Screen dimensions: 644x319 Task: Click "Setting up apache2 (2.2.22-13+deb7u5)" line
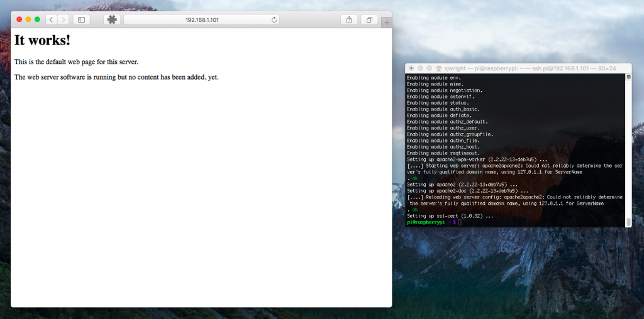(x=462, y=185)
